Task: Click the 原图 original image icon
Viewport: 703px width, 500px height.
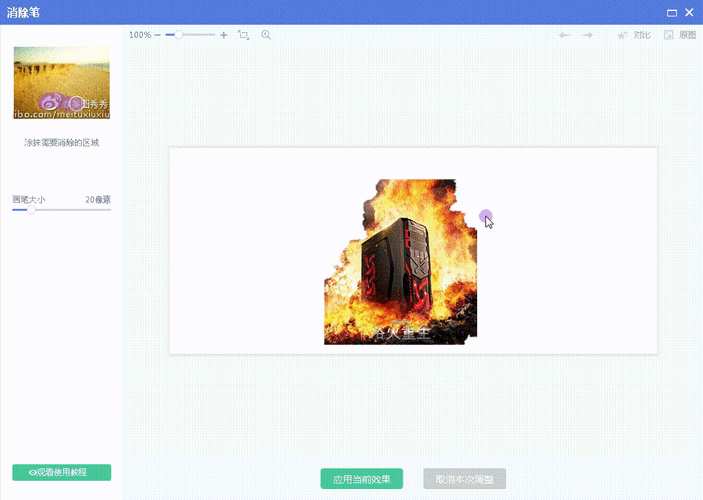Action: (x=669, y=35)
